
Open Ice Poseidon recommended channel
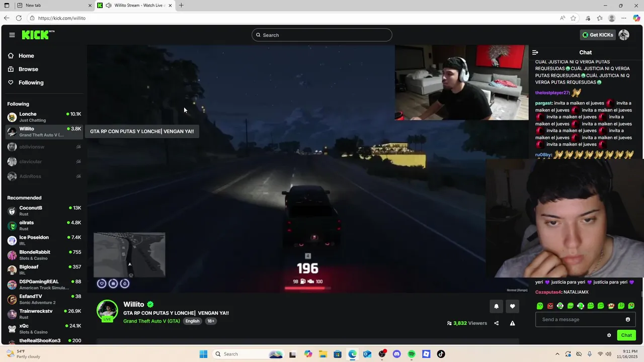[44, 240]
